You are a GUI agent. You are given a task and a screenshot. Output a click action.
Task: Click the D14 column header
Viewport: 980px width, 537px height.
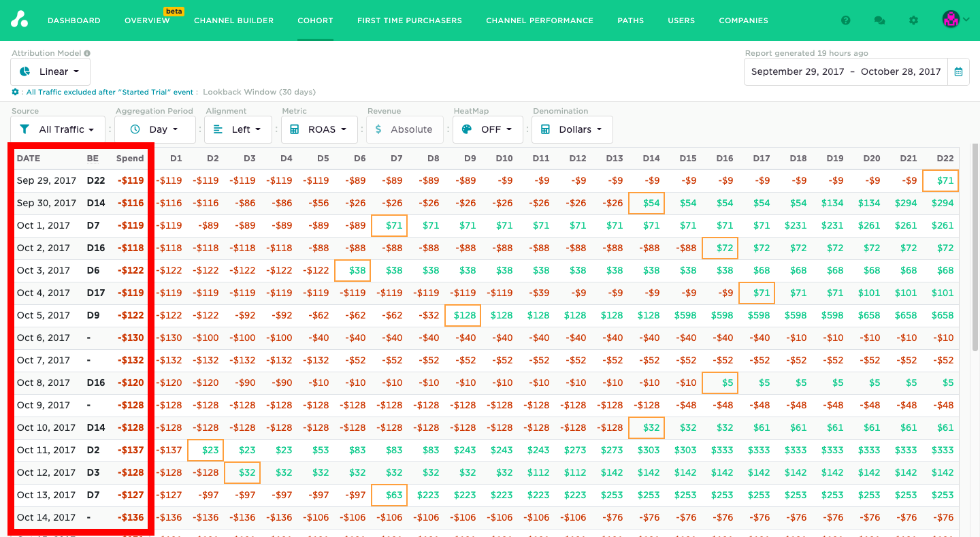(x=651, y=159)
